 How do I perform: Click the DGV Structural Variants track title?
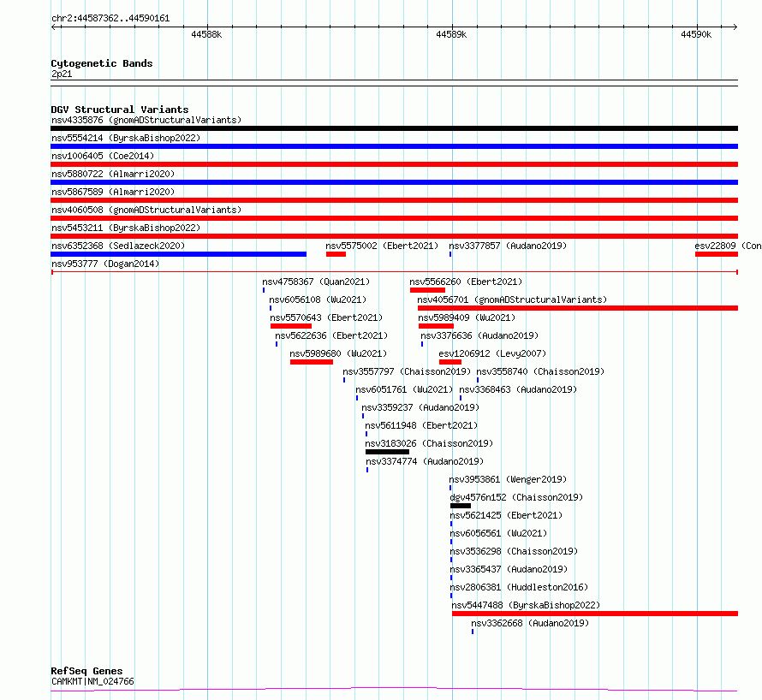(120, 110)
